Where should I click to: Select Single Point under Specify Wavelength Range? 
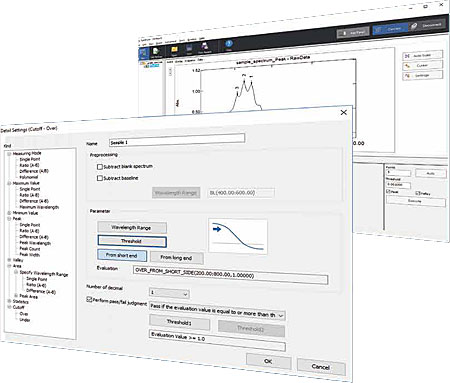[x=37, y=279]
